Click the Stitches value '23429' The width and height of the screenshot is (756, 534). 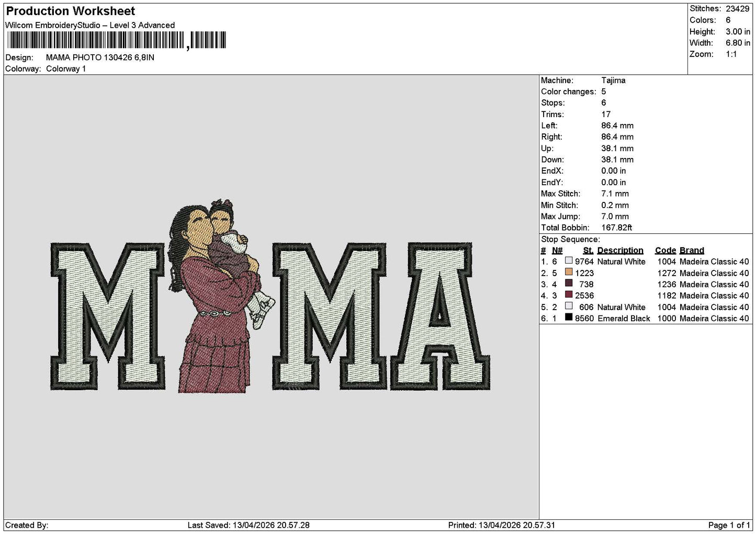click(x=738, y=9)
